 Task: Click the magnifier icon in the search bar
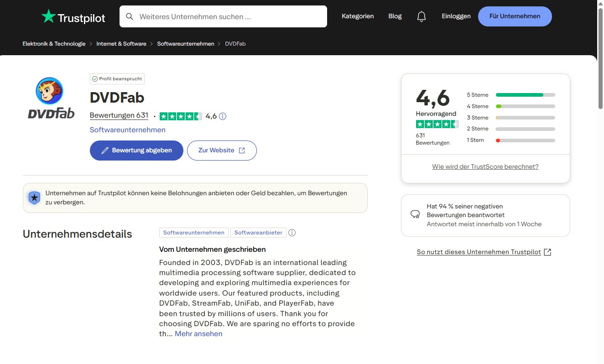click(x=130, y=16)
